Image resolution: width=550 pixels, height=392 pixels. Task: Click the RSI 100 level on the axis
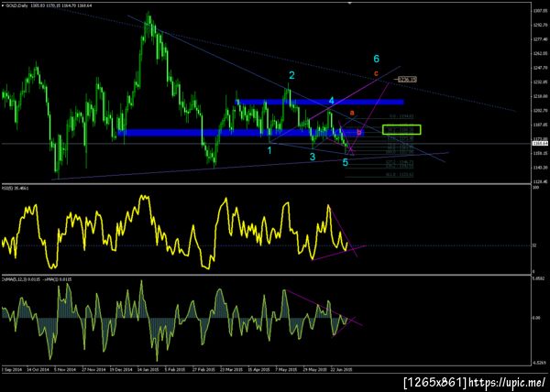click(535, 188)
